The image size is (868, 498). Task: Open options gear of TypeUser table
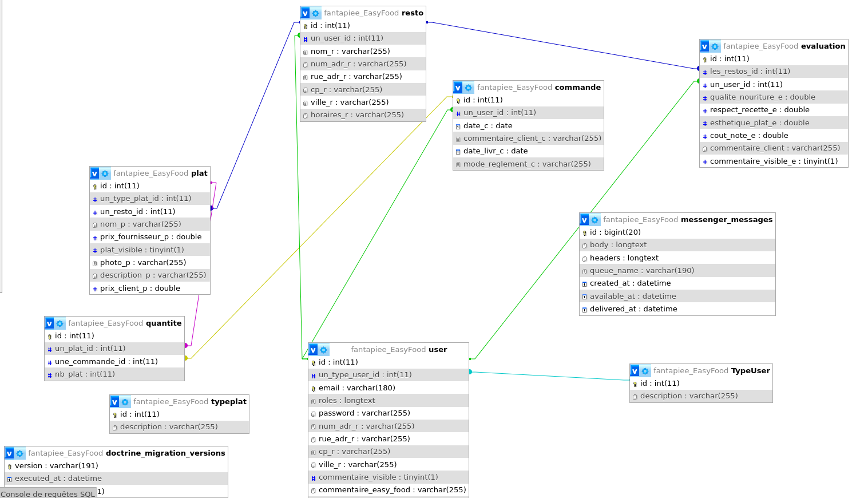point(645,371)
